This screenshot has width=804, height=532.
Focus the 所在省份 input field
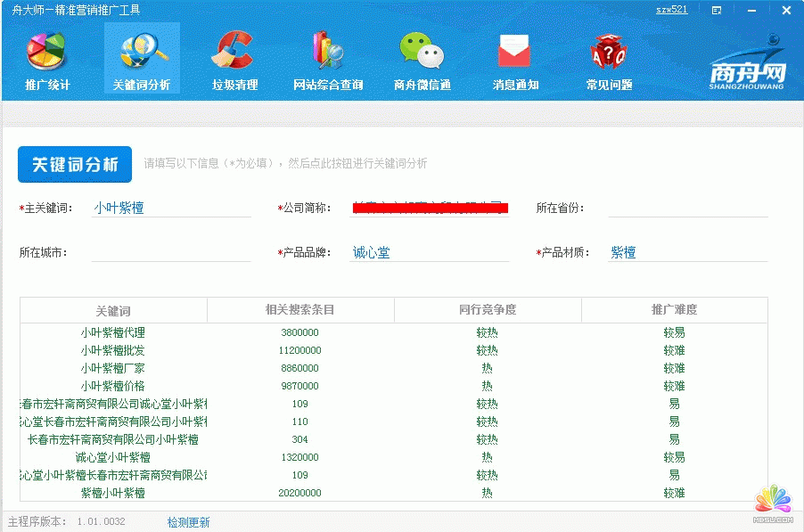(x=687, y=209)
